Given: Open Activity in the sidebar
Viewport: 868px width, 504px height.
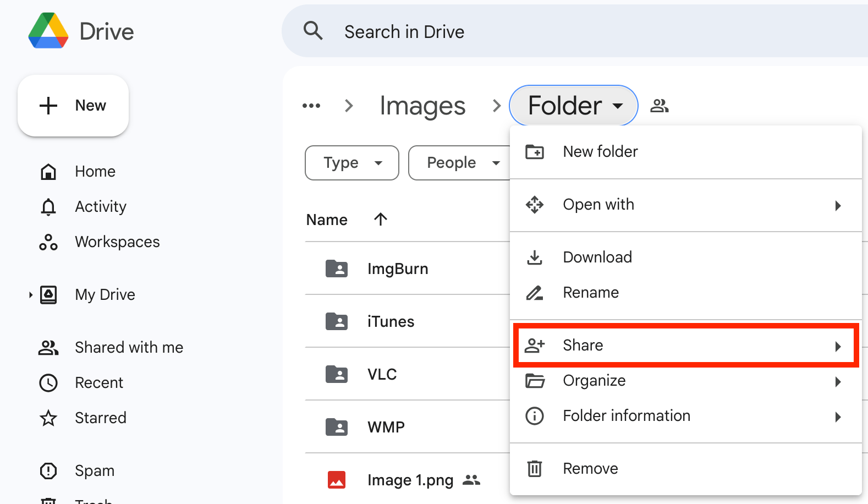Looking at the screenshot, I should (x=101, y=207).
